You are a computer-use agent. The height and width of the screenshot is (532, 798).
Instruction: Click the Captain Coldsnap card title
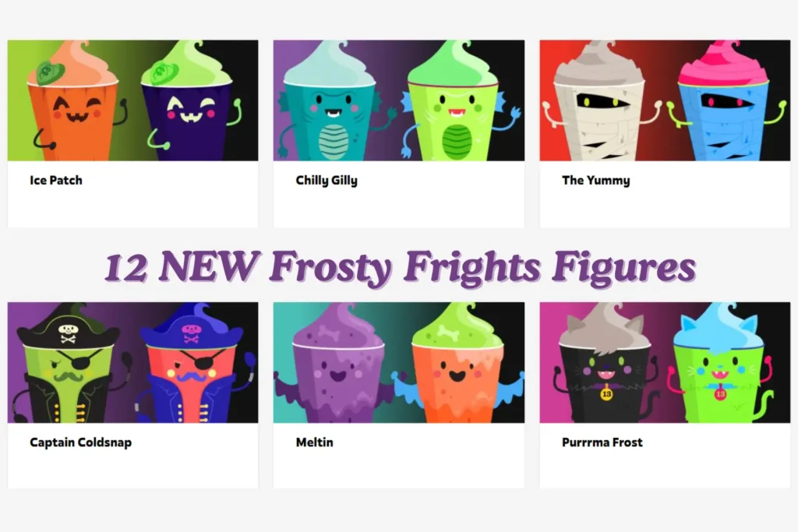click(x=81, y=442)
